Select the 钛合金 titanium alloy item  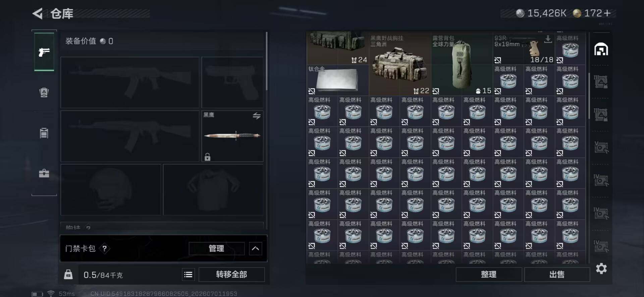pyautogui.click(x=338, y=80)
